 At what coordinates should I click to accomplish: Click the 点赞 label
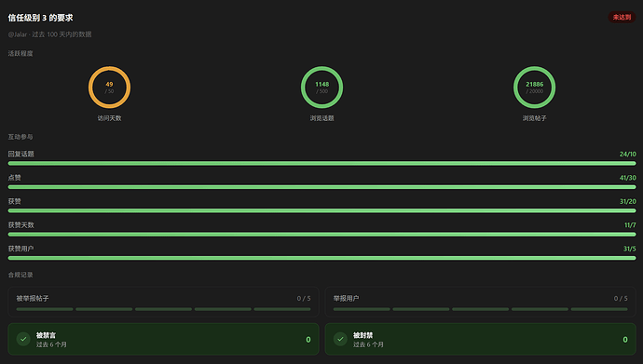tap(14, 178)
